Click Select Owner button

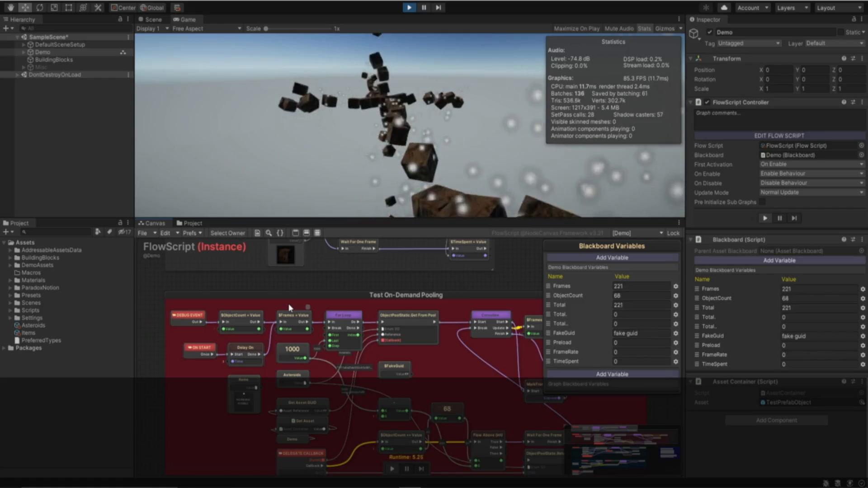227,233
